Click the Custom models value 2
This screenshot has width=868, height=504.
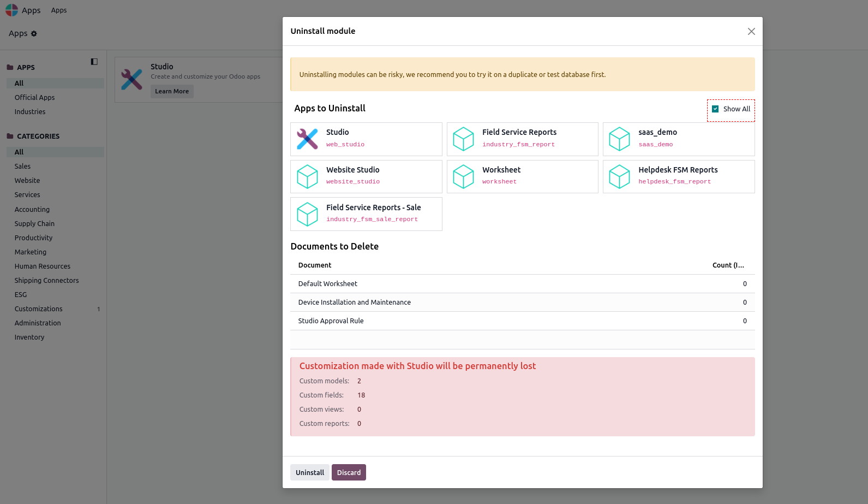(x=359, y=381)
